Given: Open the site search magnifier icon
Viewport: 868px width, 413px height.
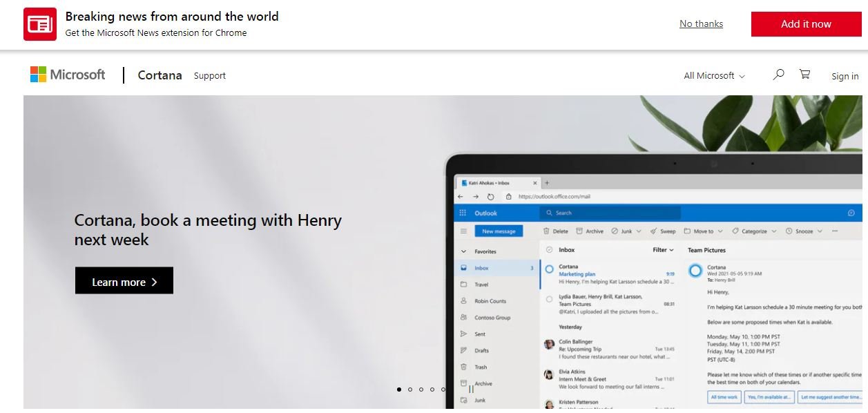Looking at the screenshot, I should pyautogui.click(x=778, y=75).
